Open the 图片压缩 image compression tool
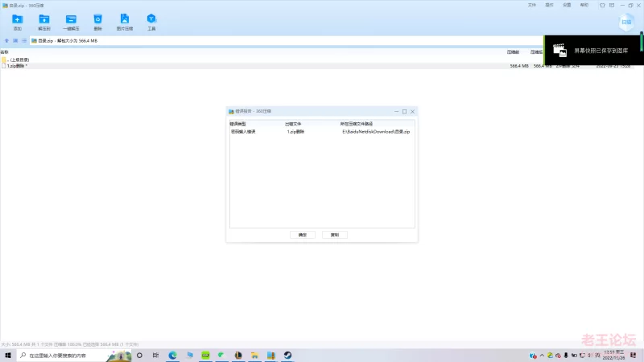This screenshot has height=362, width=644. pos(125,22)
